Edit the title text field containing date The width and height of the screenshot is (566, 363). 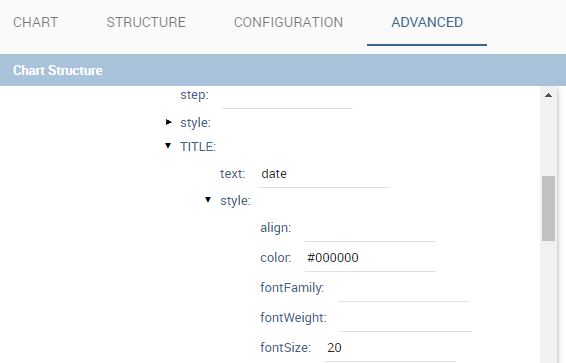click(x=324, y=176)
